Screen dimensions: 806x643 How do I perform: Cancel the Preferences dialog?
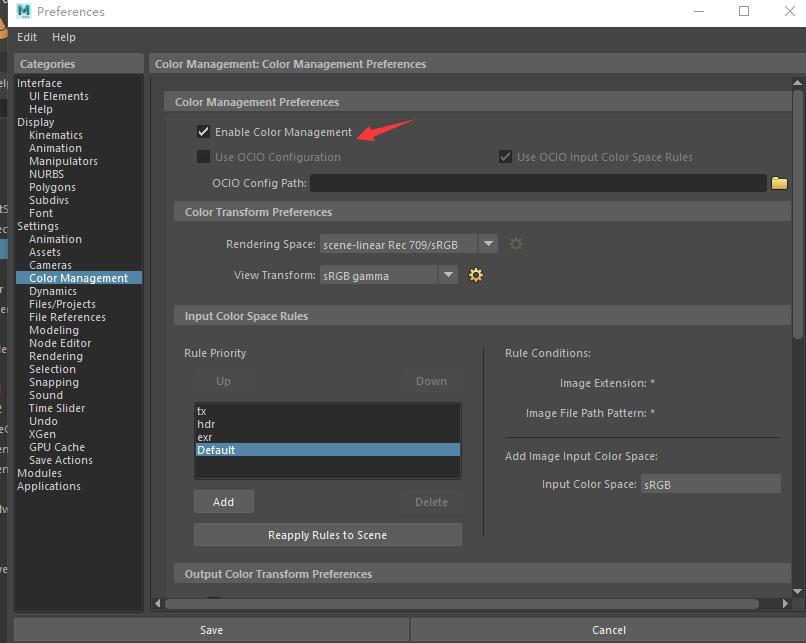pos(609,630)
